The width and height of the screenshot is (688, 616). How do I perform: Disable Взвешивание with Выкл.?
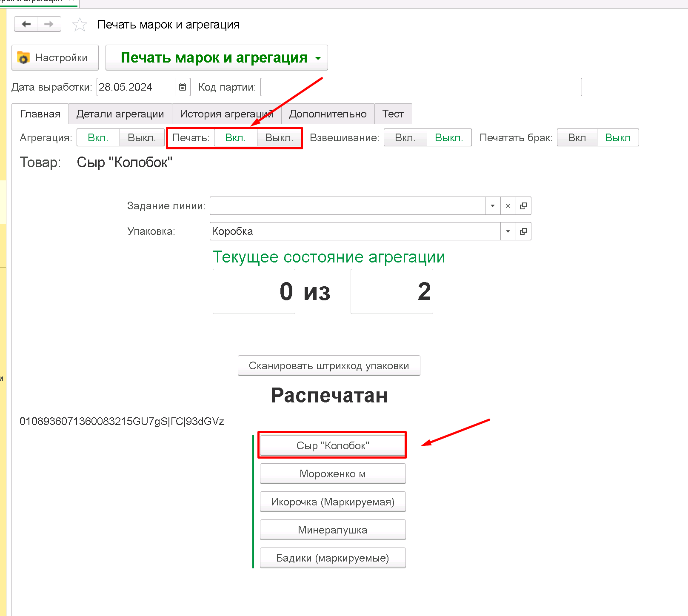449,138
